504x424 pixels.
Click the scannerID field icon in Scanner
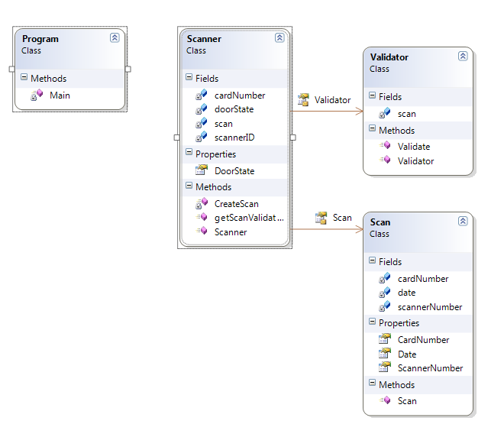click(202, 138)
